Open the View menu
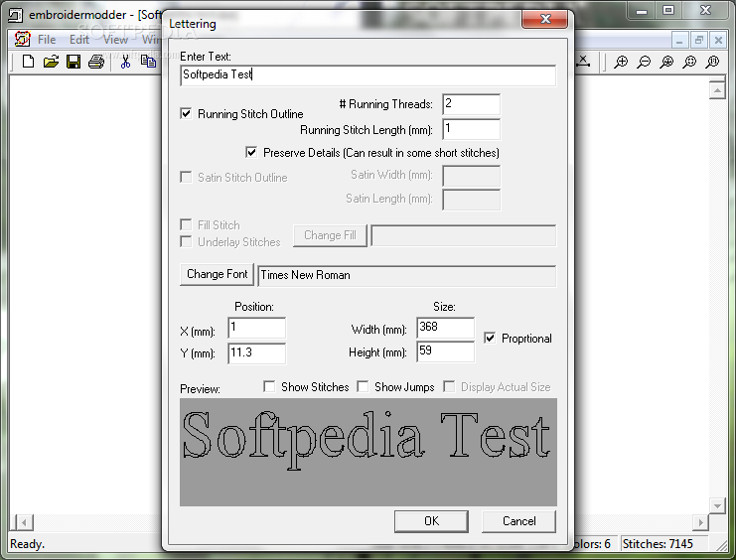736x560 pixels. pos(115,40)
